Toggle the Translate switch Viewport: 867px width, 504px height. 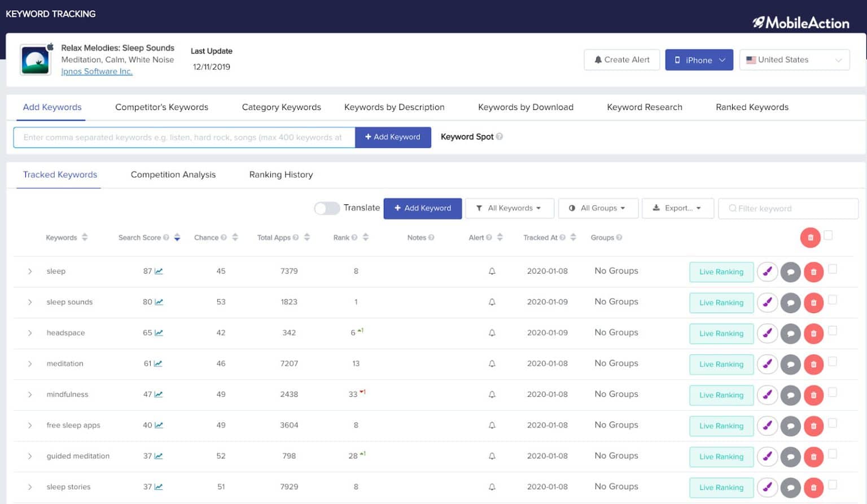(x=327, y=208)
